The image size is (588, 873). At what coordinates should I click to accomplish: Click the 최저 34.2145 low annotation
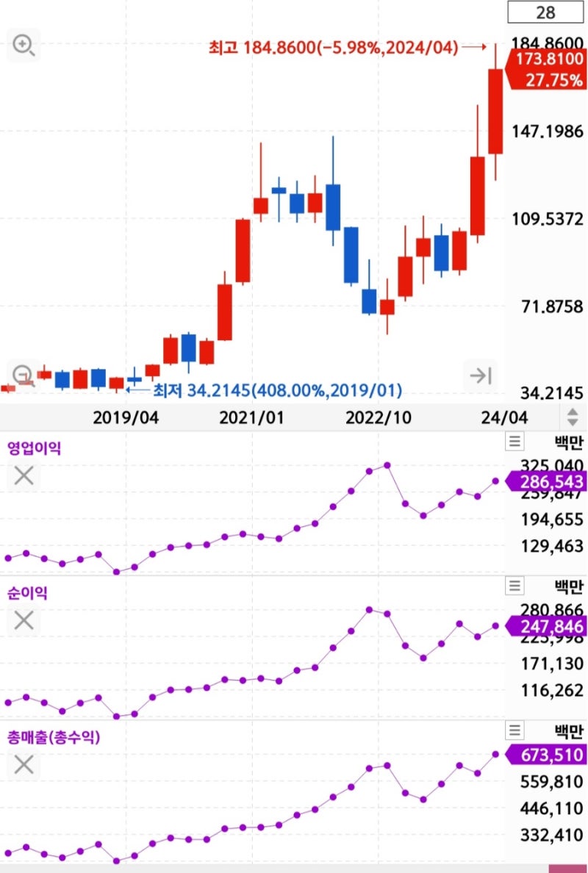(277, 390)
